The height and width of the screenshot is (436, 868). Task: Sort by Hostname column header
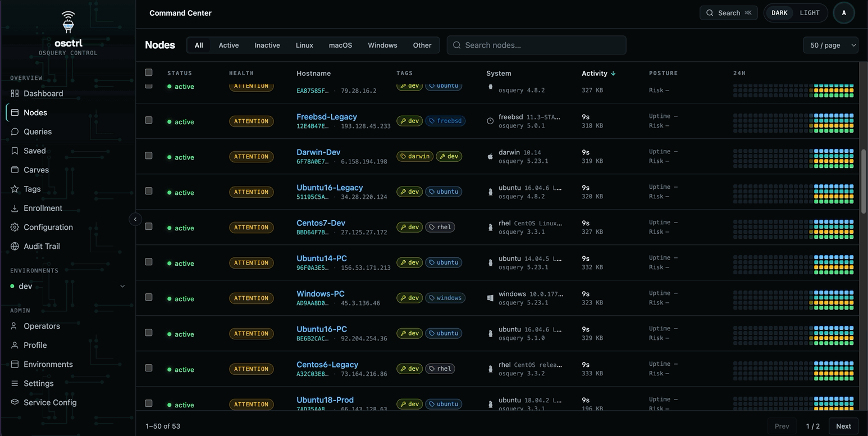[313, 73]
